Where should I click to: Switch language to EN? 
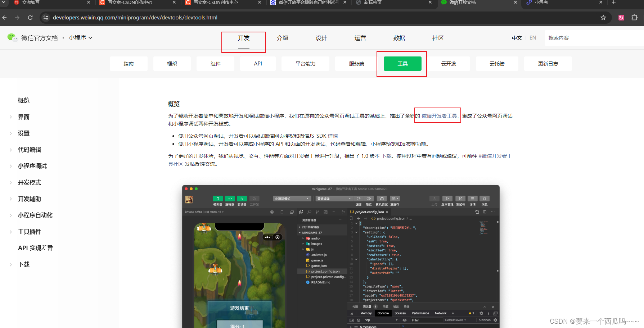click(x=533, y=38)
